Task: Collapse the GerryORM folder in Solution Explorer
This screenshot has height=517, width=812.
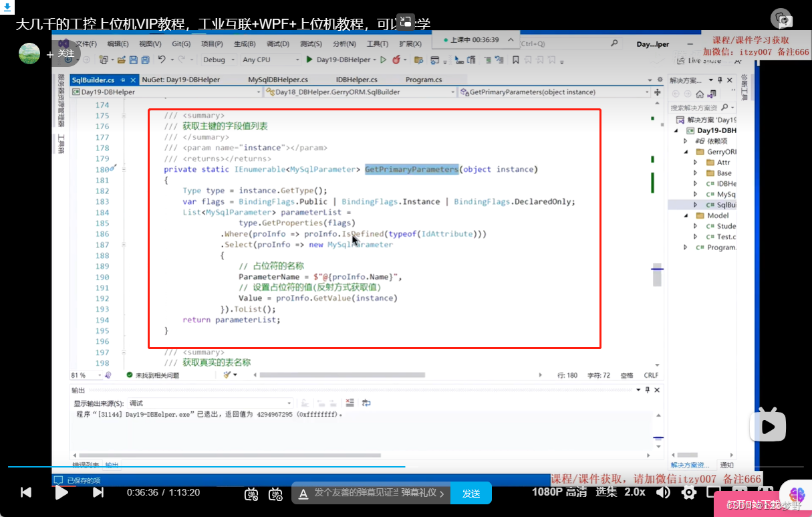Action: coord(685,152)
